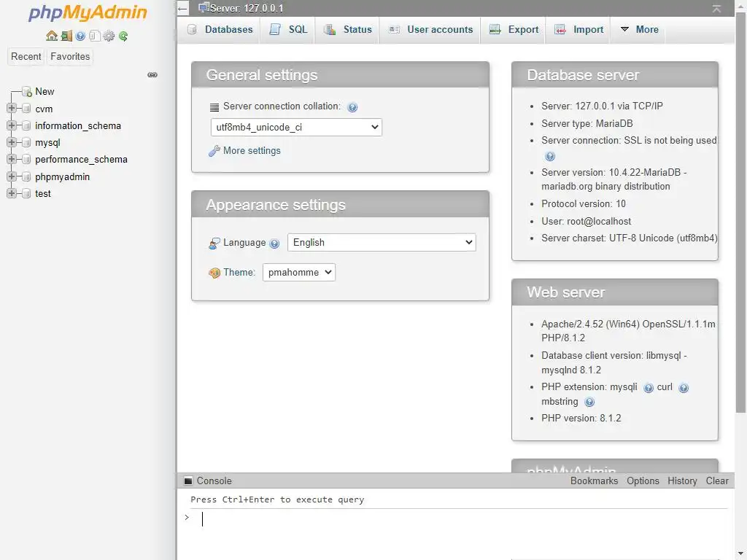Image resolution: width=747 pixels, height=560 pixels.
Task: Click Bookmarks in the console bar
Action: [594, 481]
